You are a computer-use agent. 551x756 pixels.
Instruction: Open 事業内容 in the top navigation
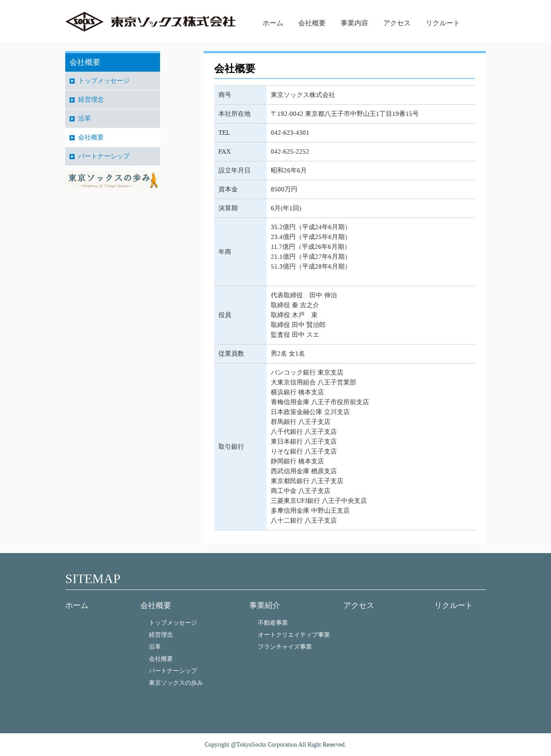(354, 23)
